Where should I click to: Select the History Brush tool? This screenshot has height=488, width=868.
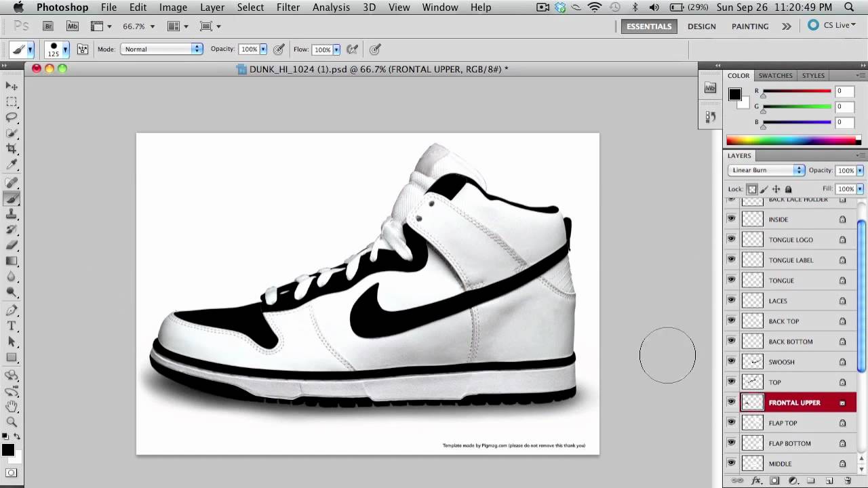click(x=12, y=230)
